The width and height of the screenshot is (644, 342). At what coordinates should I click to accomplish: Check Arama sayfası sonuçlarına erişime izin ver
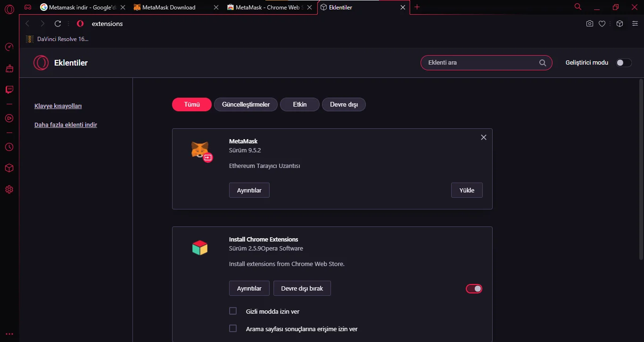click(233, 328)
